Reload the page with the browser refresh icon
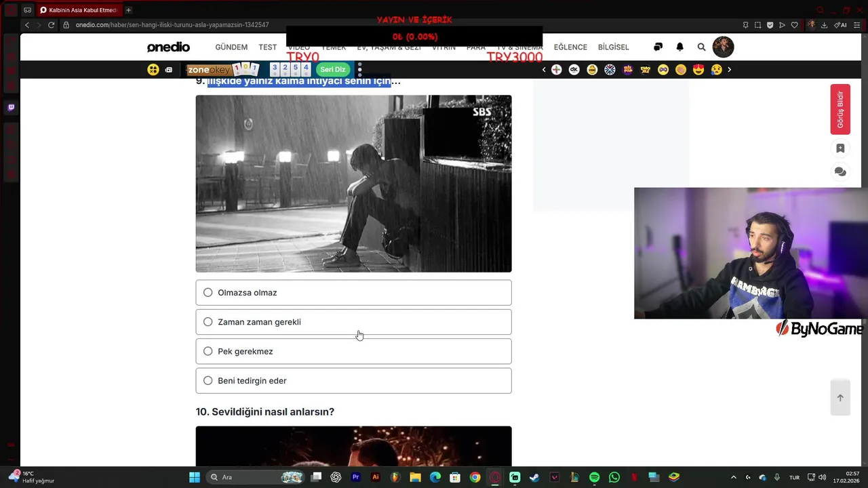Image resolution: width=868 pixels, height=488 pixels. coord(51,25)
